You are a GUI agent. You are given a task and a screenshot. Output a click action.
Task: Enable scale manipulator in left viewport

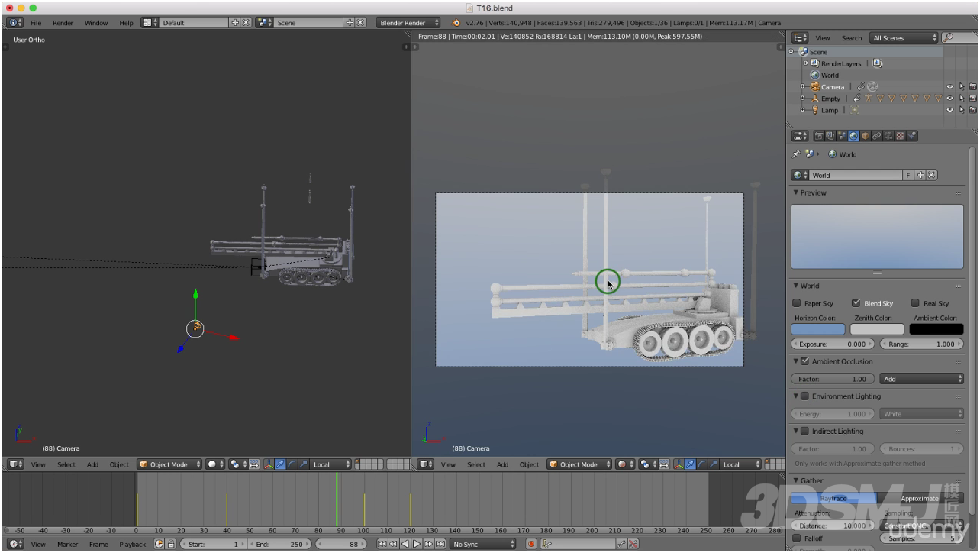pos(303,464)
